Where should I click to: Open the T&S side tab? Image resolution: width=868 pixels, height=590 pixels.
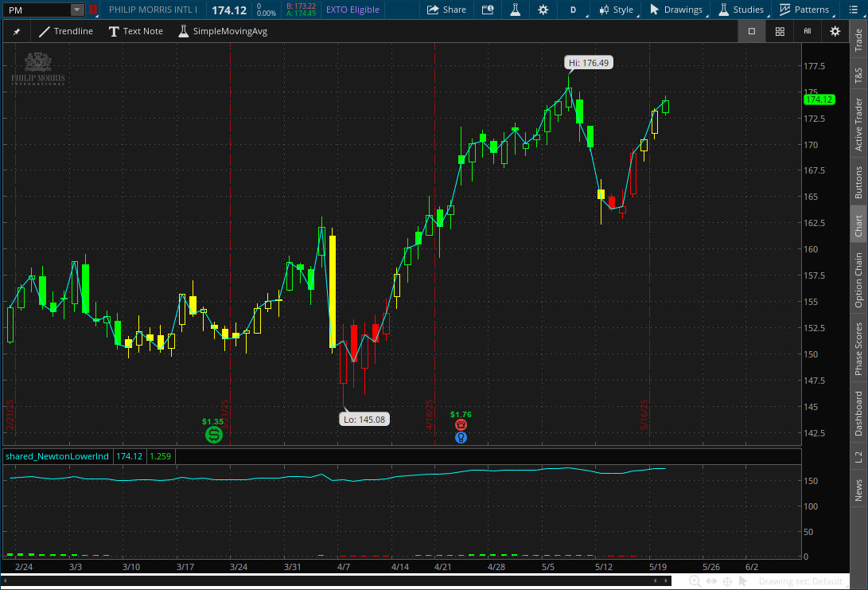(858, 76)
